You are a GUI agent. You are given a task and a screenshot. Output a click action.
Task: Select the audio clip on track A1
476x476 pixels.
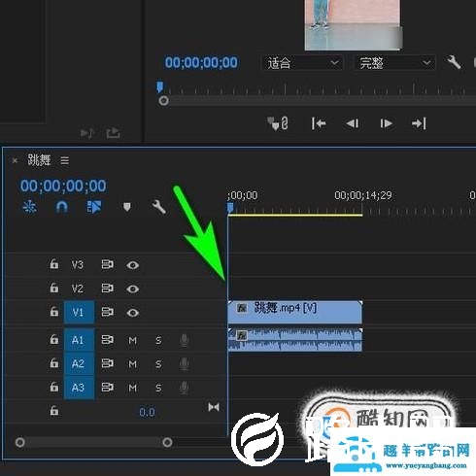point(295,340)
